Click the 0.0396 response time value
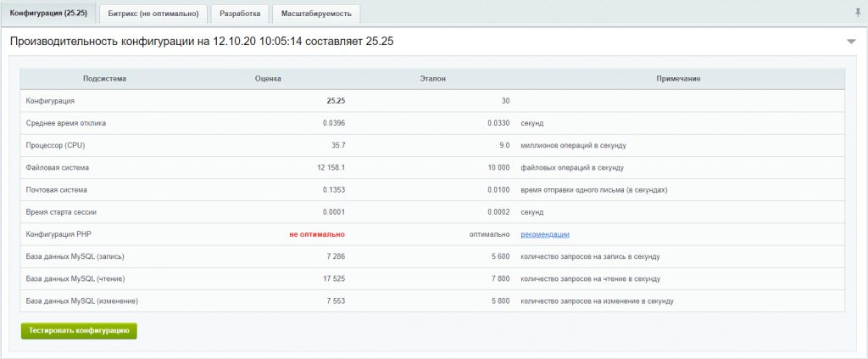Viewport: 868px width, 359px height. pyautogui.click(x=334, y=124)
